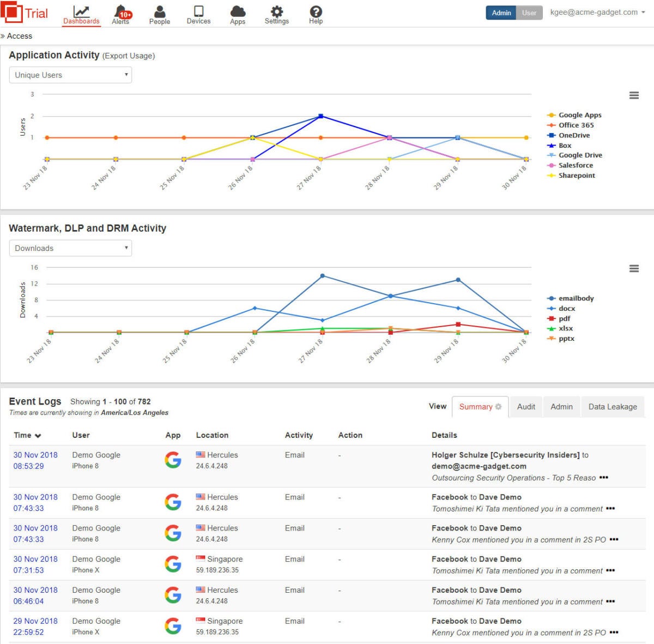Click Google icon in 06:46:04 row
654x644 pixels.
coord(173,595)
